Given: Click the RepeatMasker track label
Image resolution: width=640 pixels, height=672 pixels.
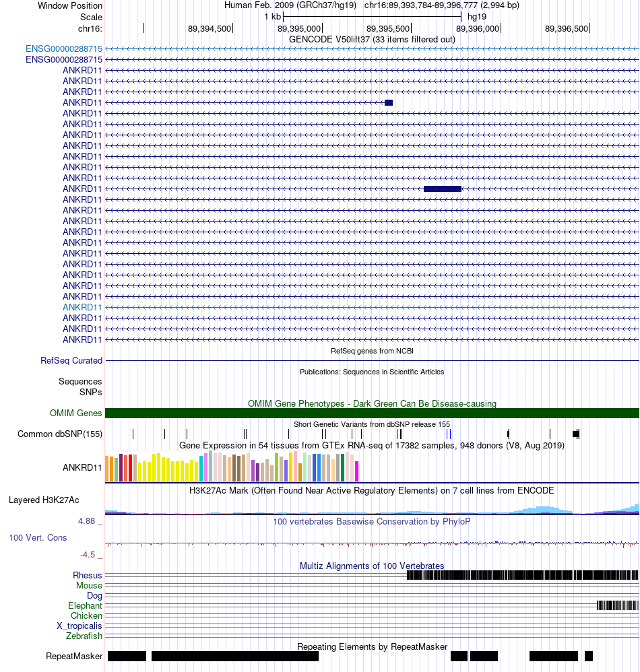Looking at the screenshot, I should tap(74, 657).
